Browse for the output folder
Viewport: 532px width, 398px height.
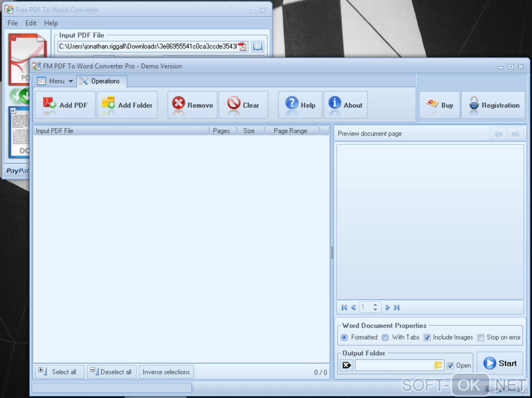(x=438, y=365)
